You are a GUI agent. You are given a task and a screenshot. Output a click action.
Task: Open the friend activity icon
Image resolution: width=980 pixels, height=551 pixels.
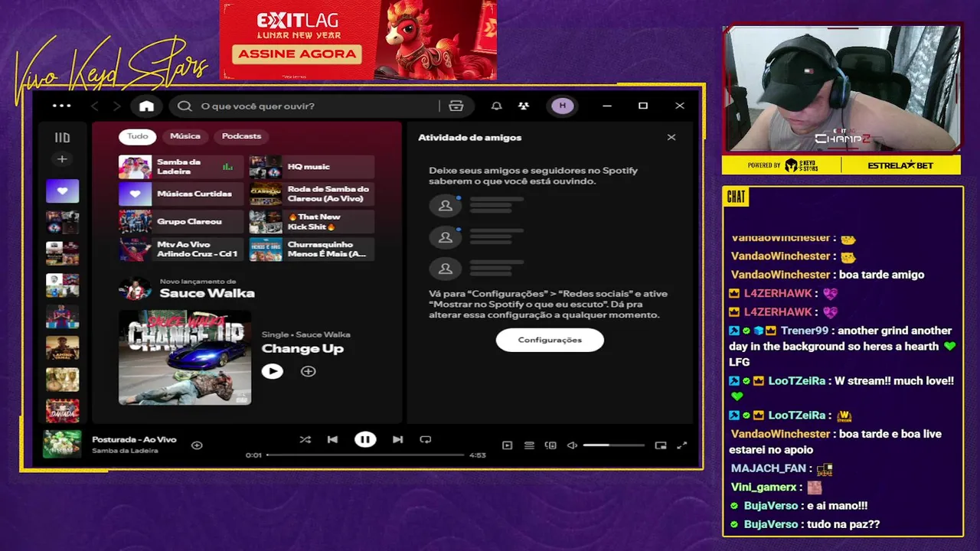pyautogui.click(x=523, y=106)
